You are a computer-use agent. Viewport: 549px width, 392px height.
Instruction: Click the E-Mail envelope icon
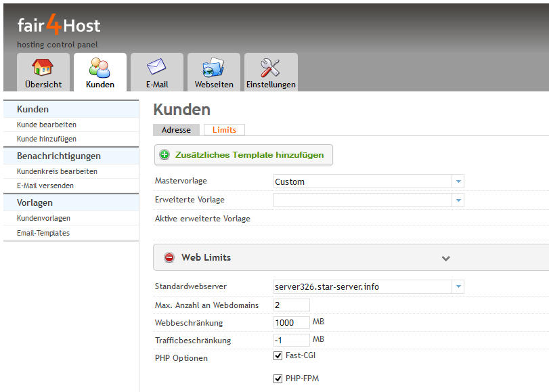tap(156, 68)
